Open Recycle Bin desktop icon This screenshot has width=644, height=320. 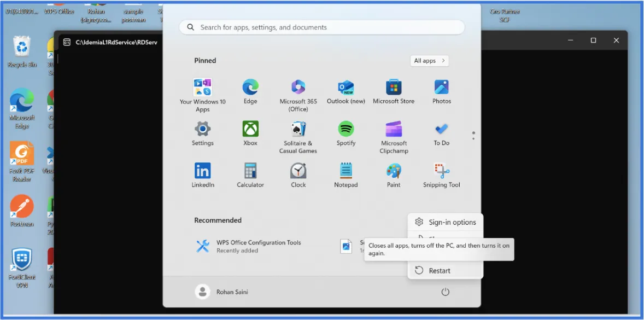(x=22, y=52)
